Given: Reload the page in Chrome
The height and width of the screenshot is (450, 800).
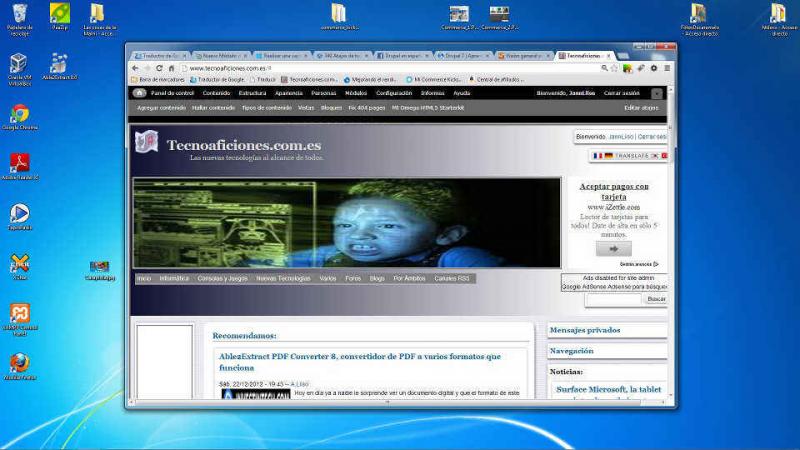Looking at the screenshot, I should click(159, 68).
